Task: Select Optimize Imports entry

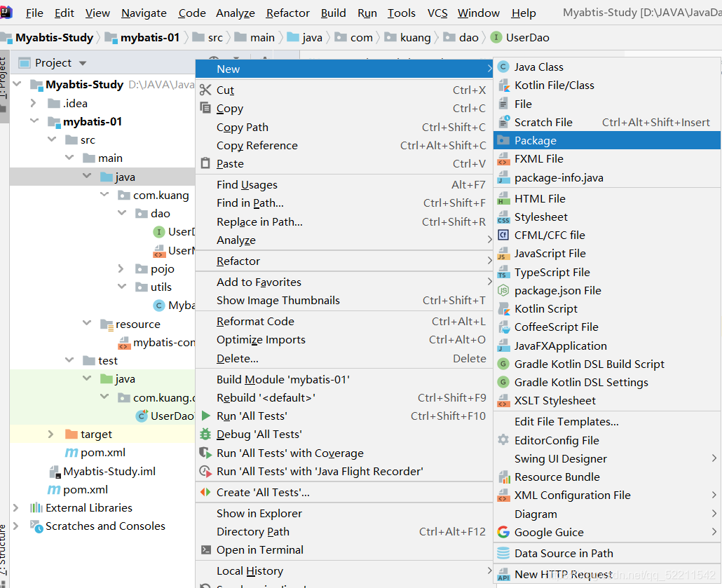Action: (x=344, y=340)
